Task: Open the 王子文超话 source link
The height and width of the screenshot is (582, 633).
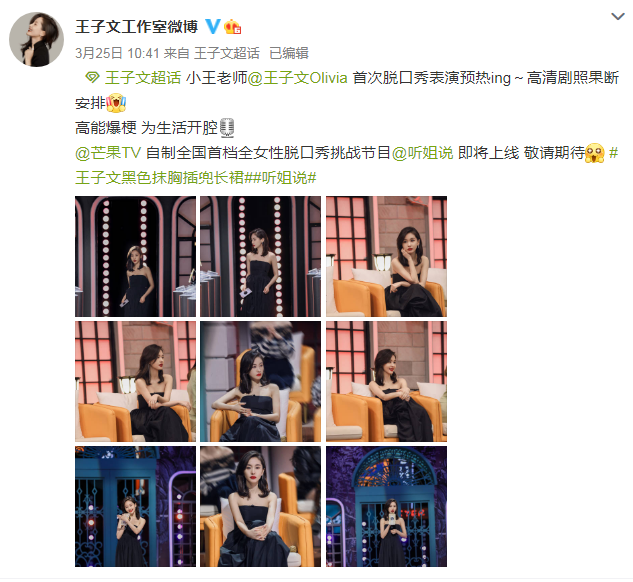Action: click(226, 53)
